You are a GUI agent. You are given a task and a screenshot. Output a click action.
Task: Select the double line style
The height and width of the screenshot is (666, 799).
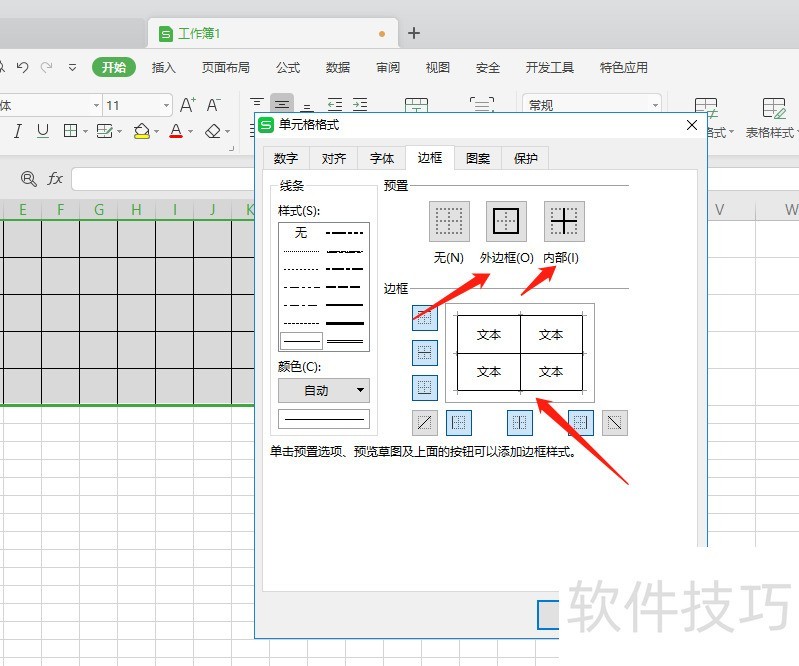coord(346,341)
